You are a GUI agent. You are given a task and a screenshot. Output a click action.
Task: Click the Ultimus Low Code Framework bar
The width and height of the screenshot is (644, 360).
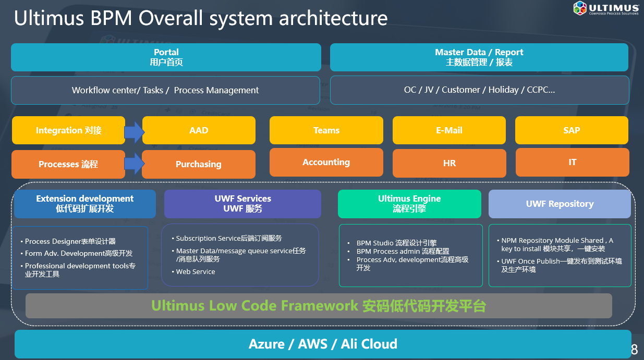319,306
